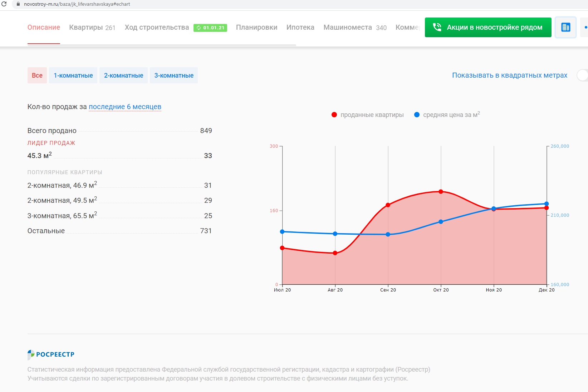This screenshot has width=588, height=392.
Task: Click red legend dot for проданные квартиры
Action: click(x=334, y=115)
